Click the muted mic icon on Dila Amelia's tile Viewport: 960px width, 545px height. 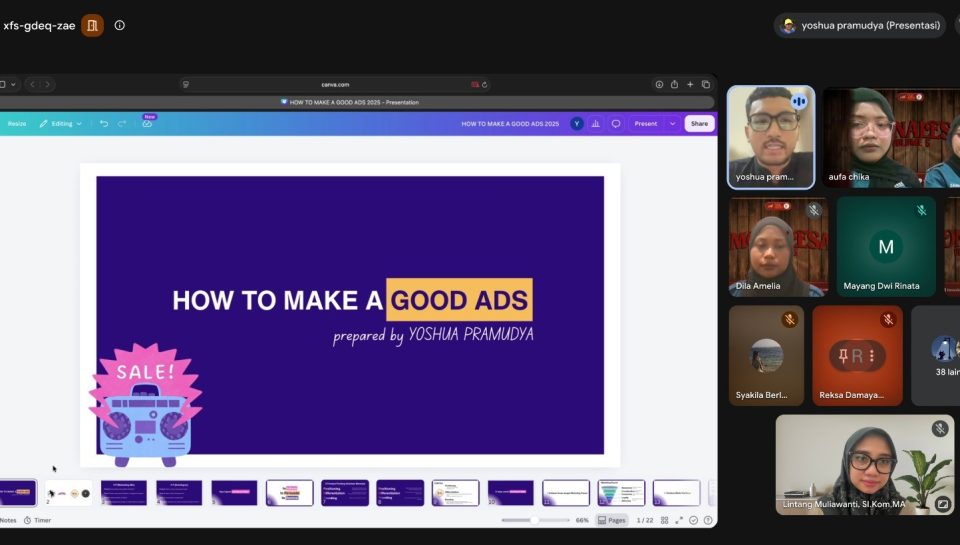(x=814, y=211)
